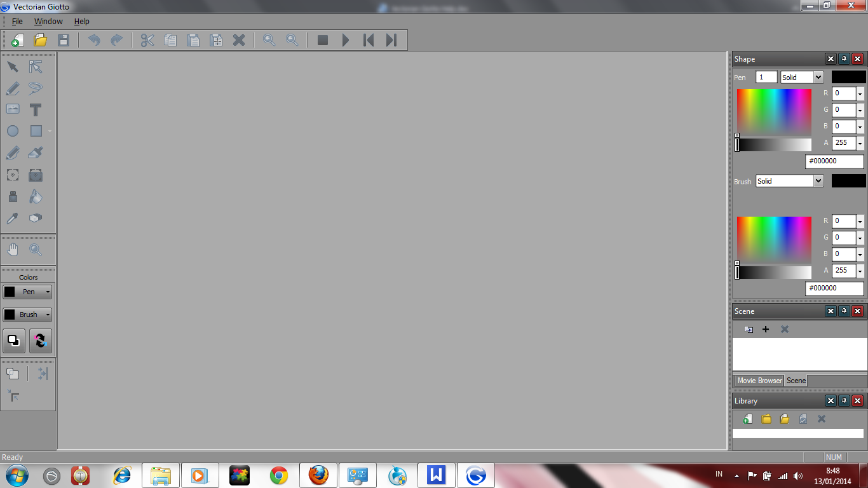Pin the Library panel open
The image size is (868, 488).
tap(844, 400)
